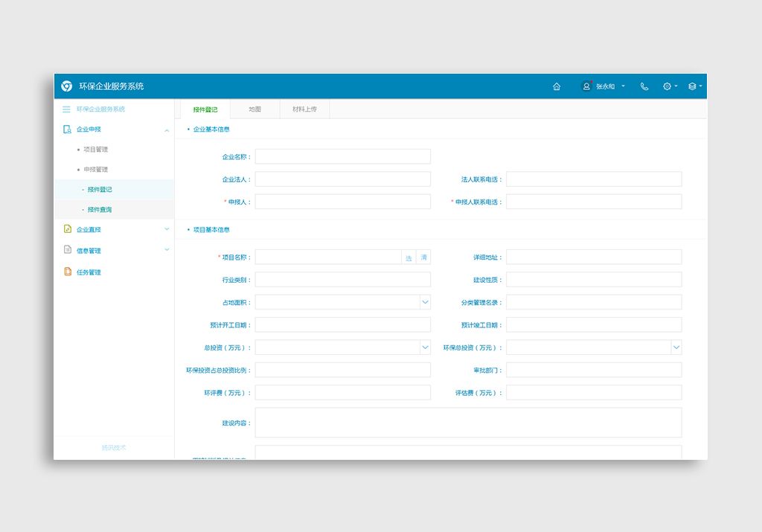Select 接件查询 in the sidebar

[99, 210]
